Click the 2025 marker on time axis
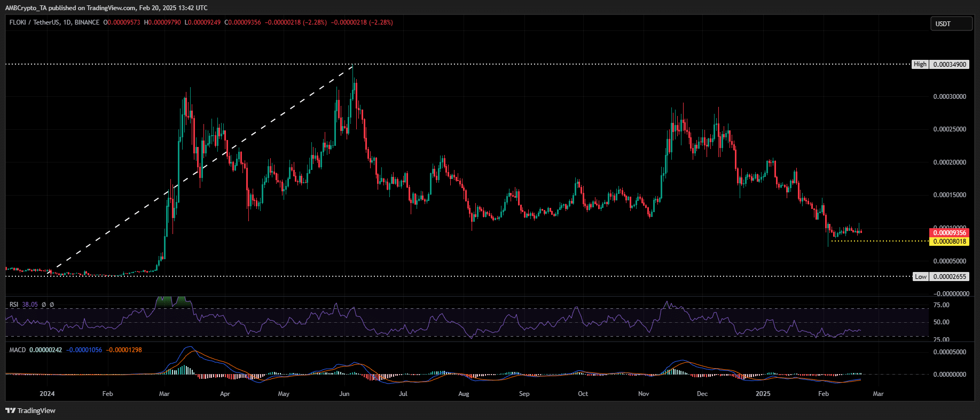 tap(763, 394)
